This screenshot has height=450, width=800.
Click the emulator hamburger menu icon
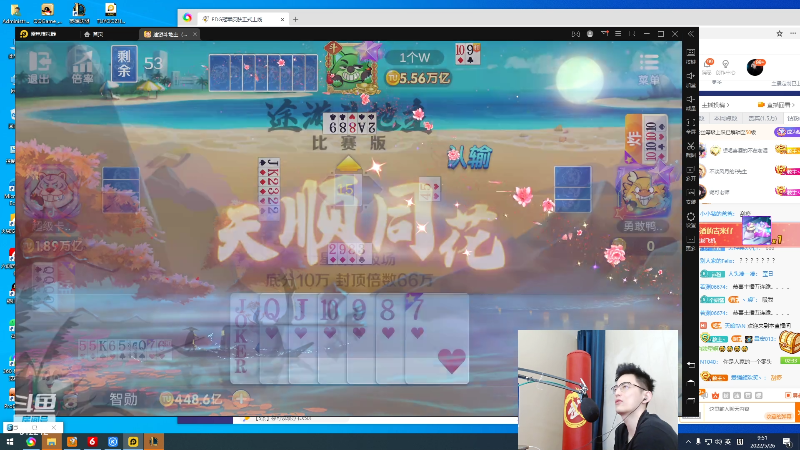[x=618, y=34]
